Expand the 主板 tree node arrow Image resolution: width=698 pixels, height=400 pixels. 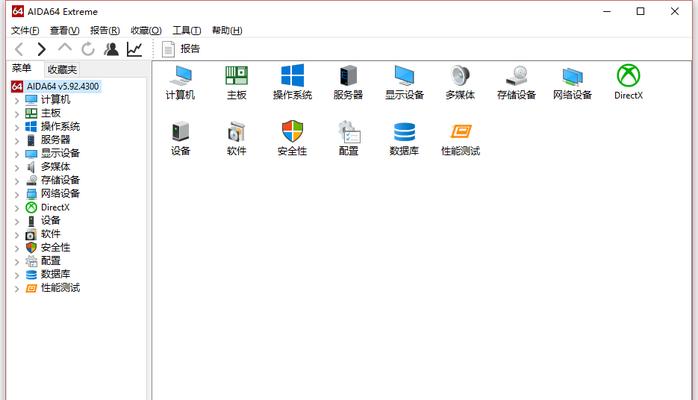[17, 114]
